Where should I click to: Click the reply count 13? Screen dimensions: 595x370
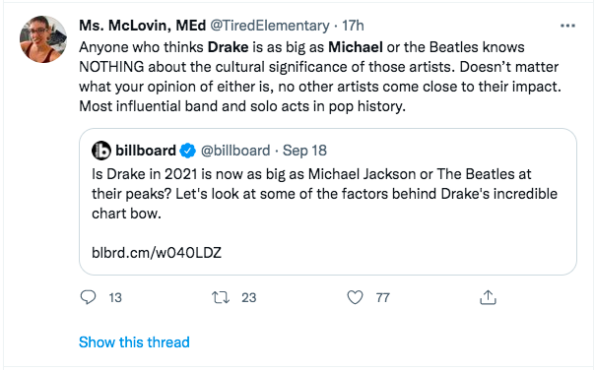[115, 298]
